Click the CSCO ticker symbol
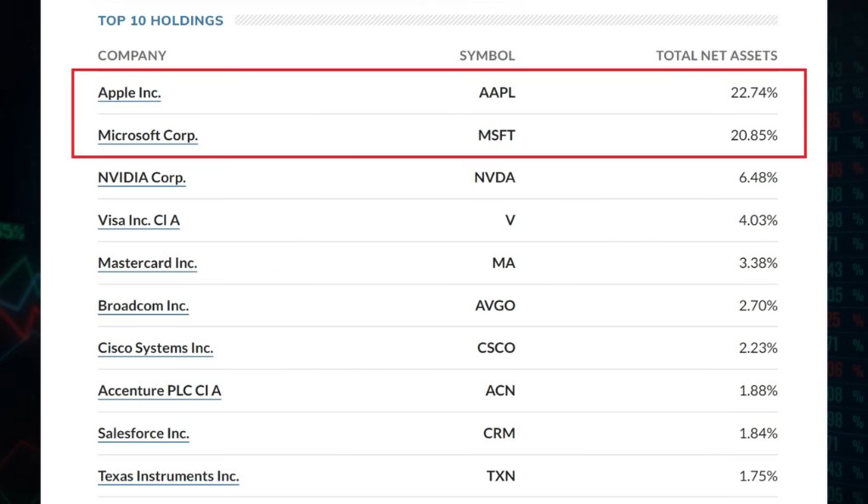 (x=497, y=348)
